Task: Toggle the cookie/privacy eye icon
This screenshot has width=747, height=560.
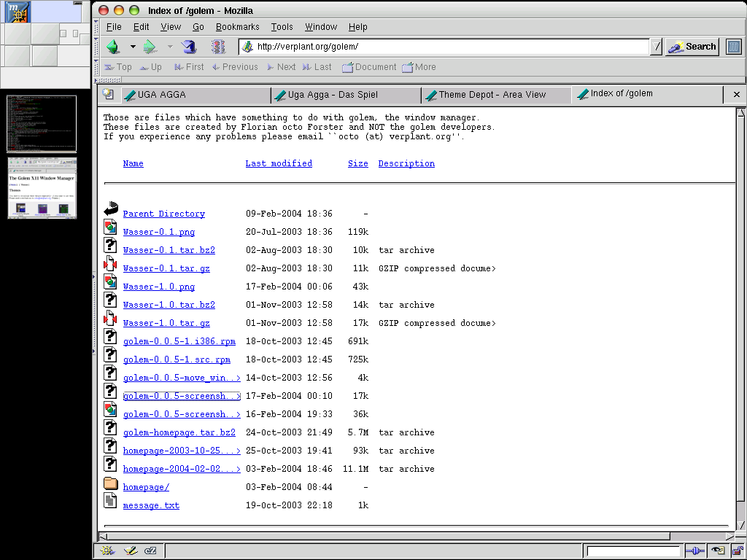Action: 719,551
